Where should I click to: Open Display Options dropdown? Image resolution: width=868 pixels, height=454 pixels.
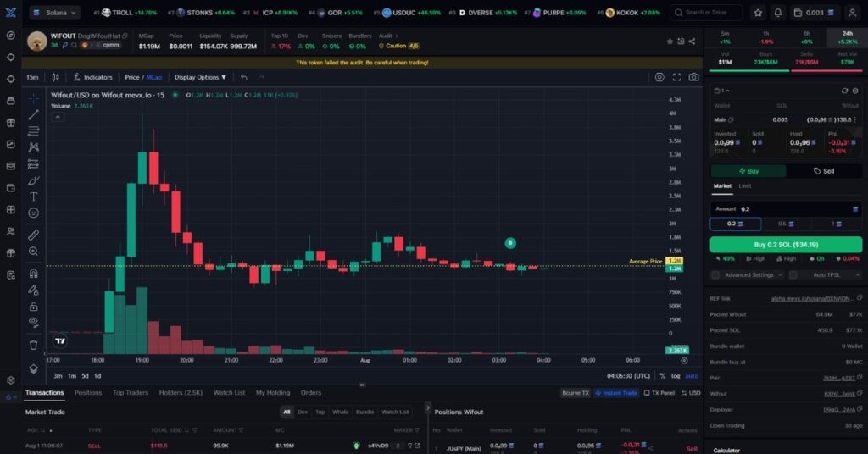pyautogui.click(x=200, y=77)
